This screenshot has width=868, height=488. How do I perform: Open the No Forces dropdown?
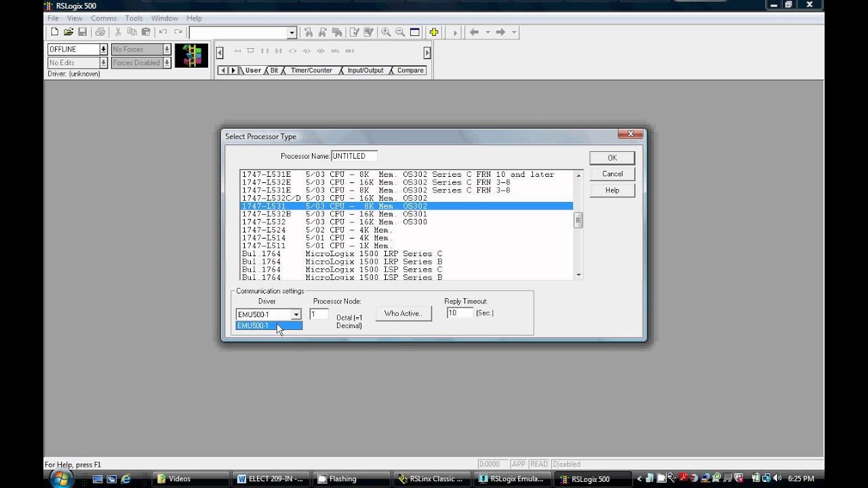(167, 49)
